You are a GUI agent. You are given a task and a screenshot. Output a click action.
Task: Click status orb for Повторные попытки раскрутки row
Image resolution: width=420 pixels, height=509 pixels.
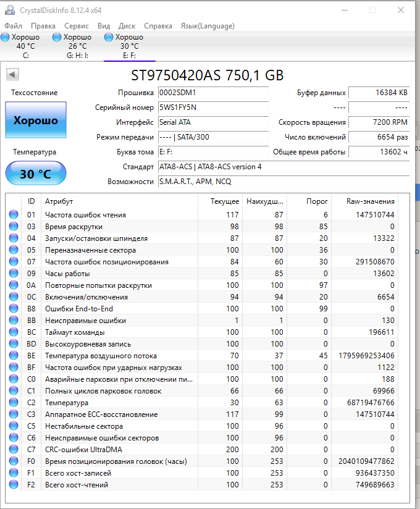[x=14, y=285]
